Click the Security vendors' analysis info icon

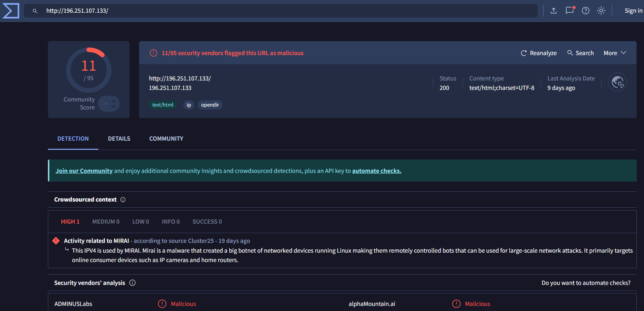point(132,283)
